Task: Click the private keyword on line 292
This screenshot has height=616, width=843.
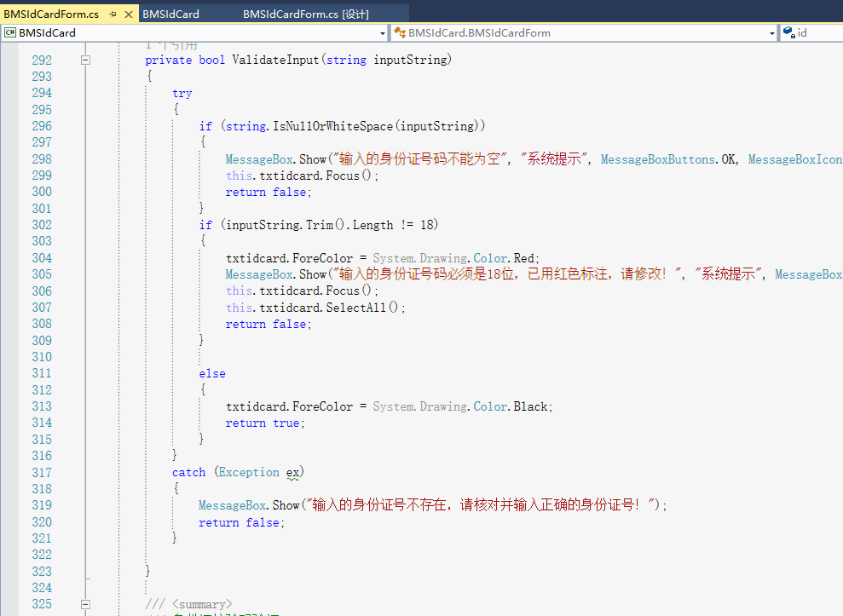Action: 168,60
